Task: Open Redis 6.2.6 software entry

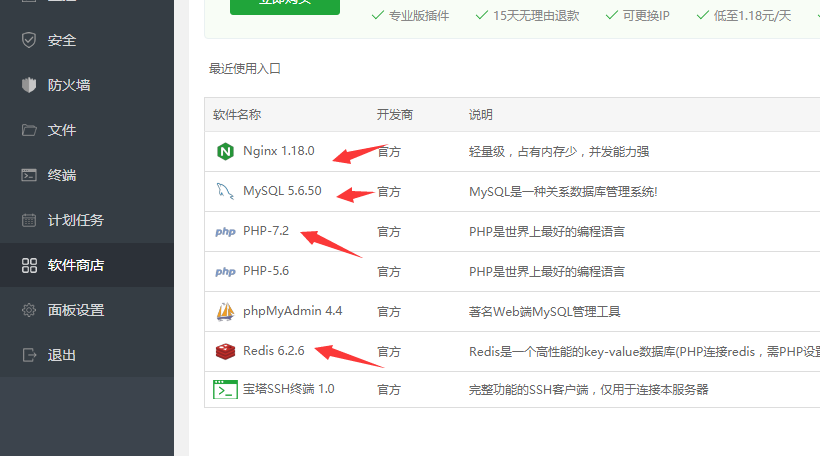Action: (x=274, y=351)
